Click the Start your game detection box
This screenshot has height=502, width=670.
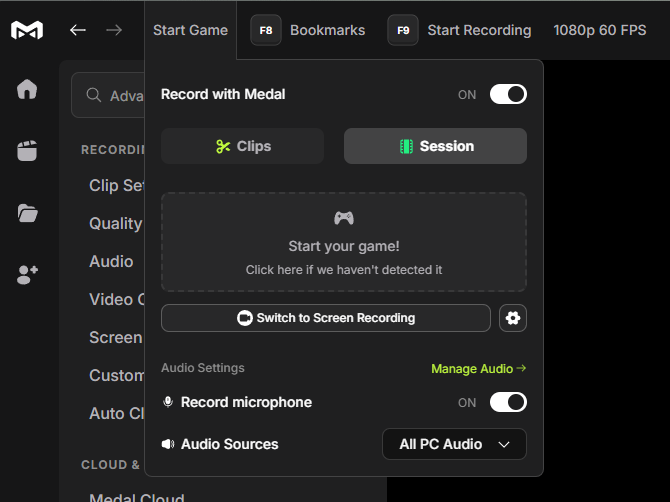click(344, 242)
